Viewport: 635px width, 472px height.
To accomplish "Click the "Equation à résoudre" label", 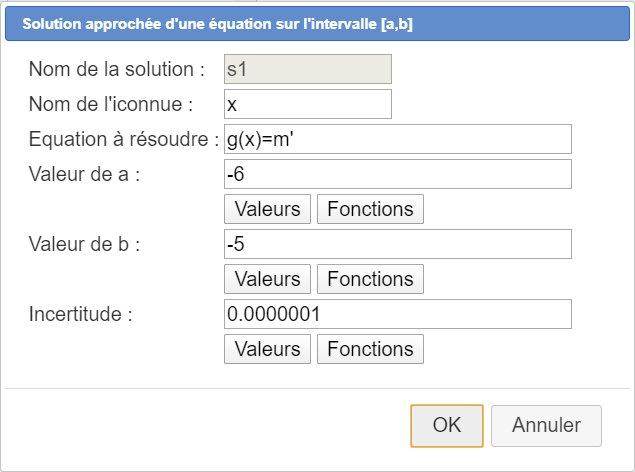I will pos(124,140).
